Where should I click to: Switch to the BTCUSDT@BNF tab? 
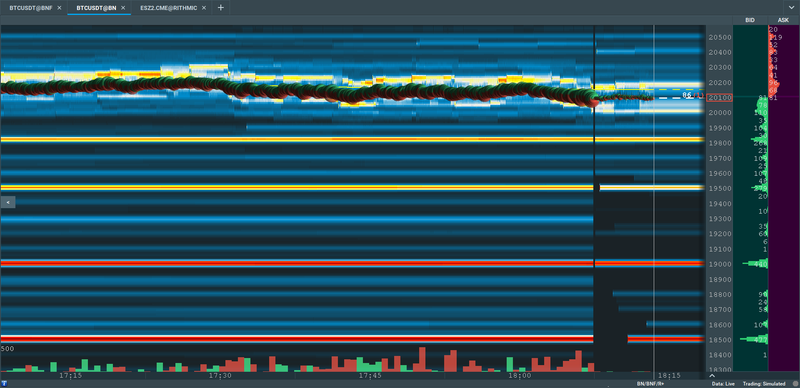point(31,8)
